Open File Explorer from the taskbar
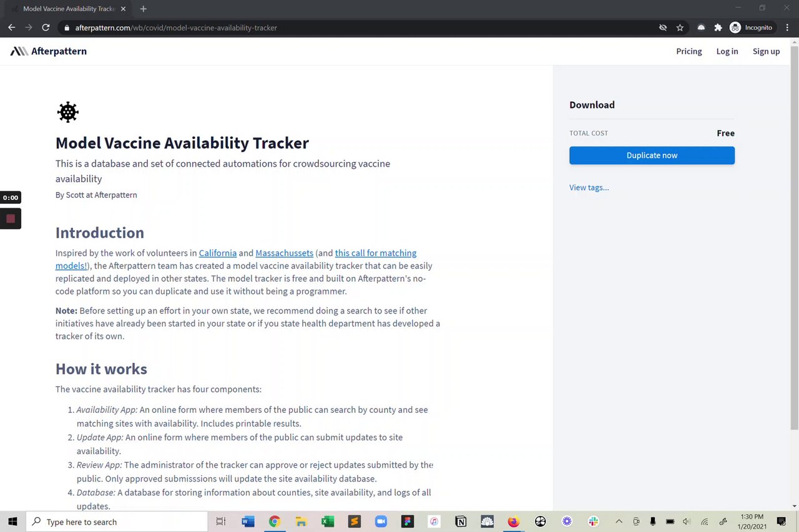The width and height of the screenshot is (799, 532). [301, 521]
